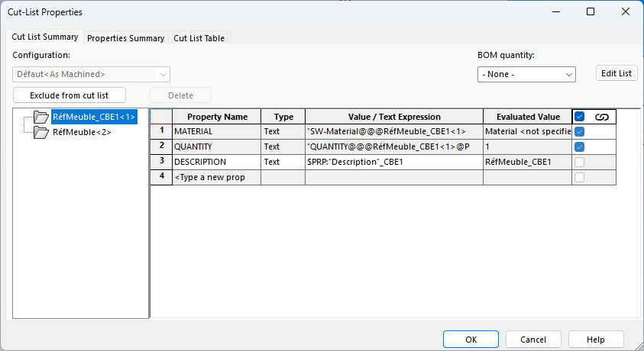Screen dimensions: 644x351
Task: Uncheck the QUANTITY row checkbox
Action: [x=580, y=147]
